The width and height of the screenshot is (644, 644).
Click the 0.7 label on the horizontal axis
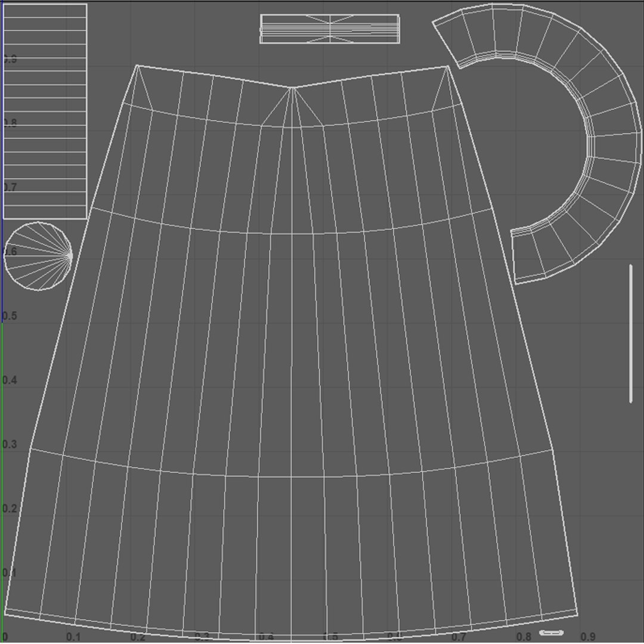tap(459, 637)
